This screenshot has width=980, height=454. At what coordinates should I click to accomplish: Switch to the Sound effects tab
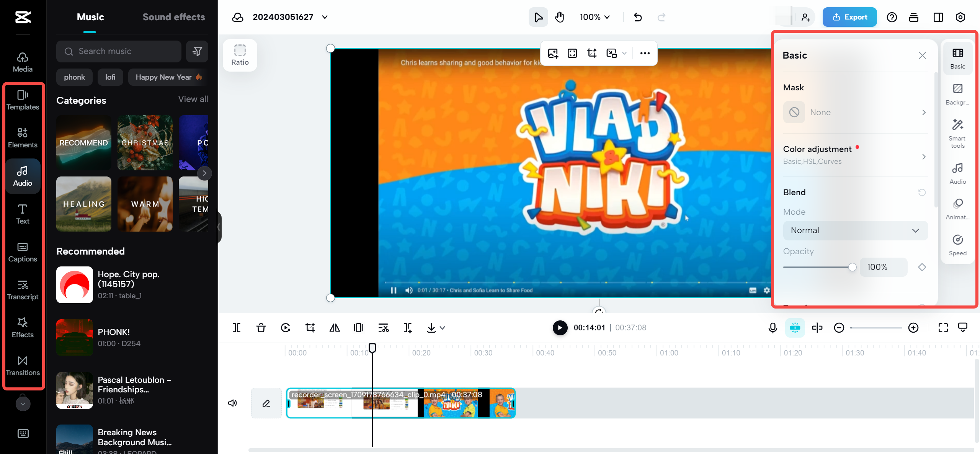click(174, 17)
